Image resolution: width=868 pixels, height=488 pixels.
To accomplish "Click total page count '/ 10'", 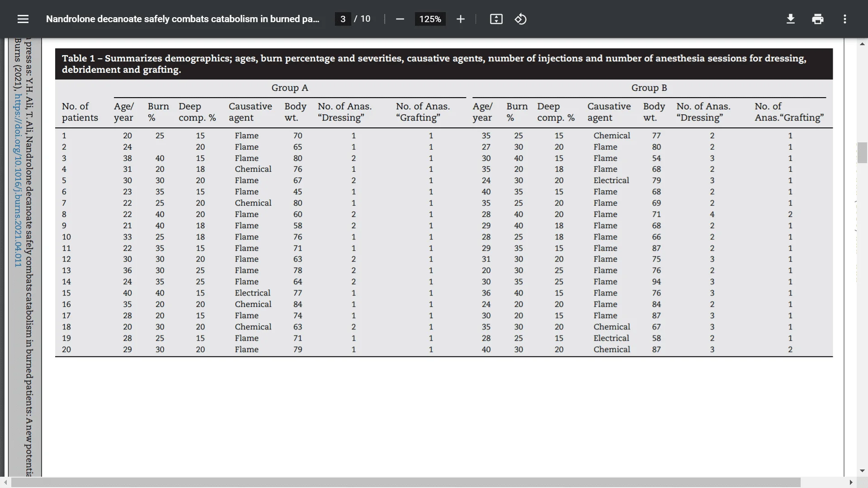I will (x=362, y=19).
